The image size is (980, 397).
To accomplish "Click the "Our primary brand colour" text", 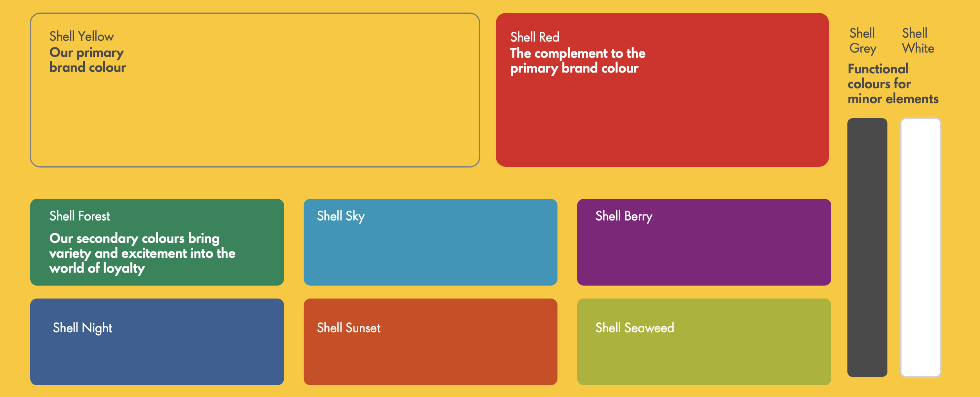I will pos(87,60).
